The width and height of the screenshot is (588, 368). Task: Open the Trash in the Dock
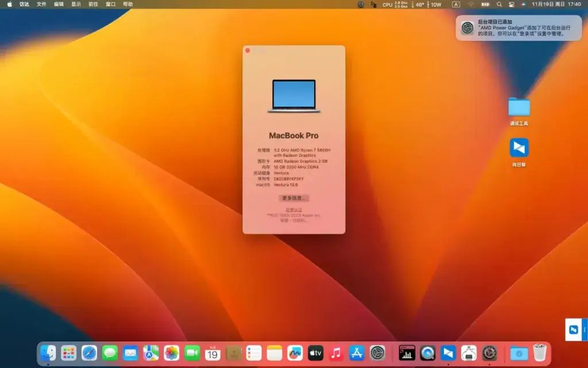pos(540,353)
